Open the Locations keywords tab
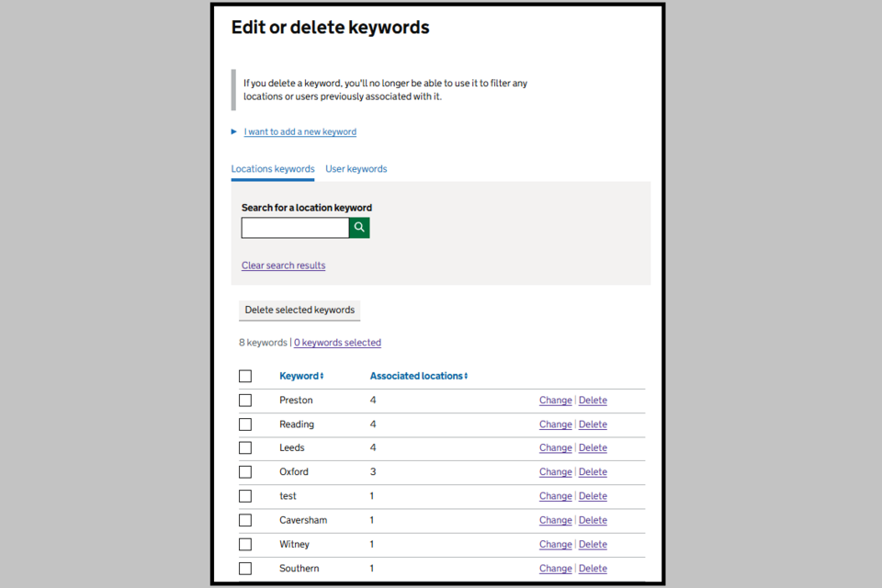Image resolution: width=882 pixels, height=588 pixels. click(x=273, y=169)
